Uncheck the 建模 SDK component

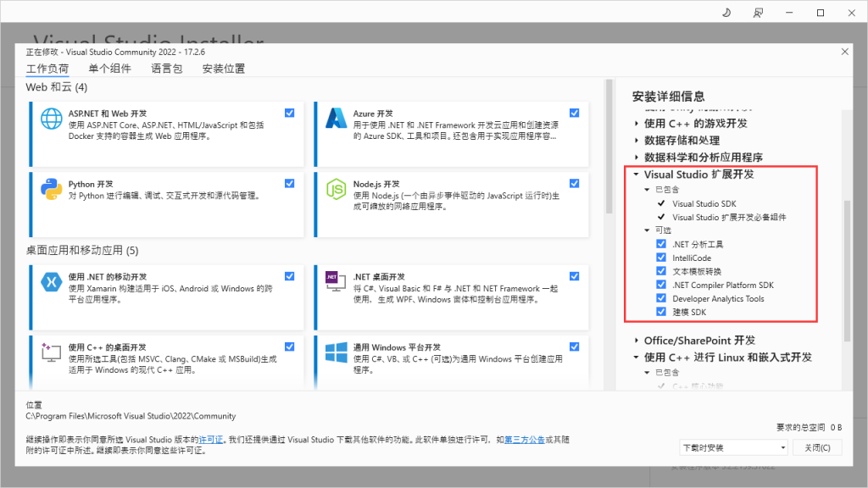661,312
